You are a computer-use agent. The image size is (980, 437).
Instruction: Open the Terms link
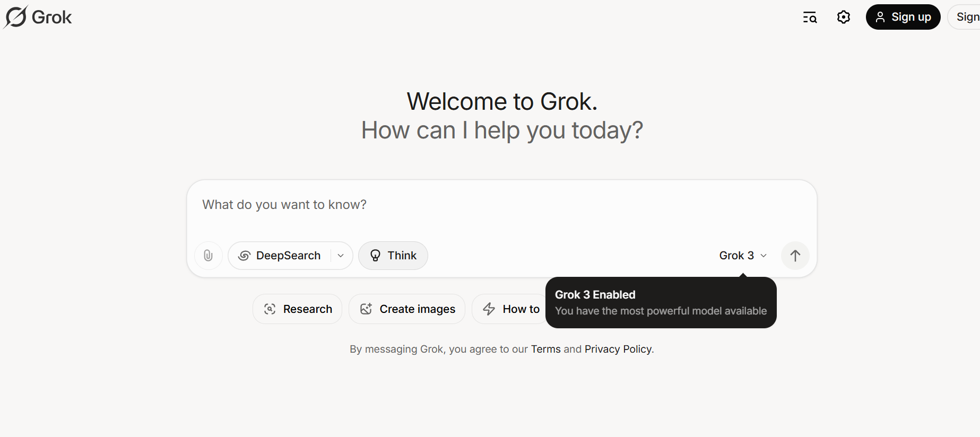pos(545,349)
